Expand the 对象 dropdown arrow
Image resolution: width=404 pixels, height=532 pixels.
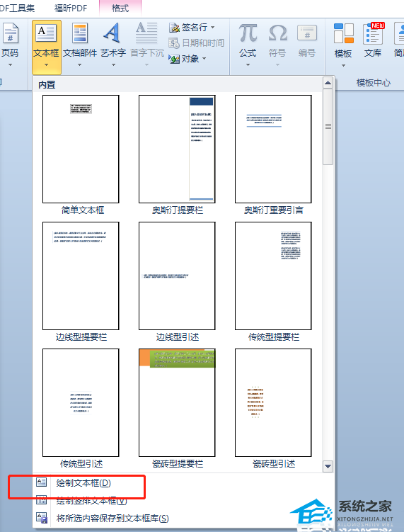pos(204,59)
